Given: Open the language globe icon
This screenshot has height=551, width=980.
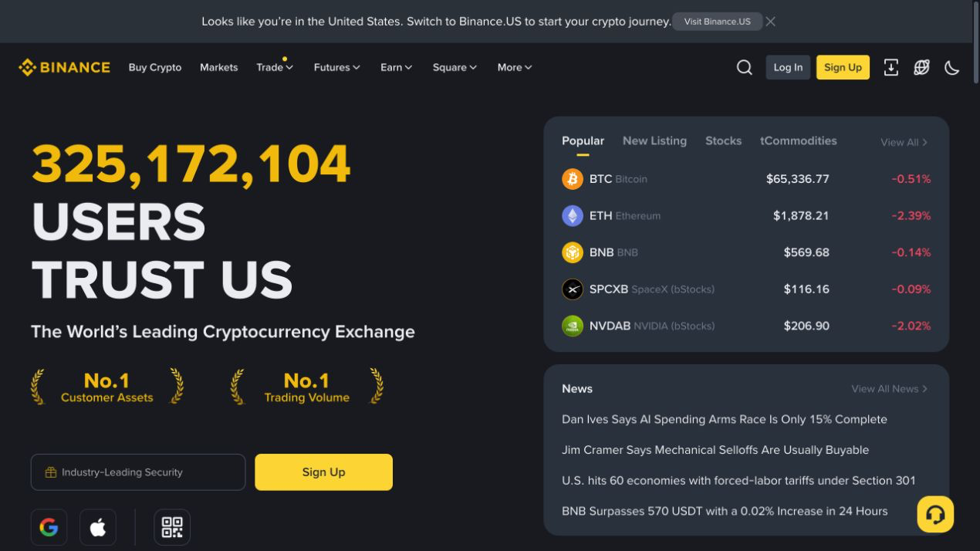Looking at the screenshot, I should [921, 67].
